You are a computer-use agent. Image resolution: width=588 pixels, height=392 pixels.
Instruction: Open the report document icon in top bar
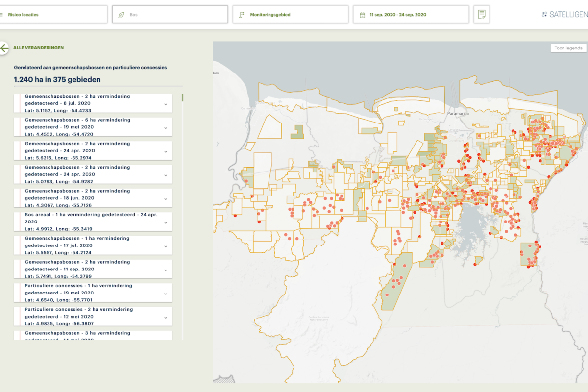(482, 15)
